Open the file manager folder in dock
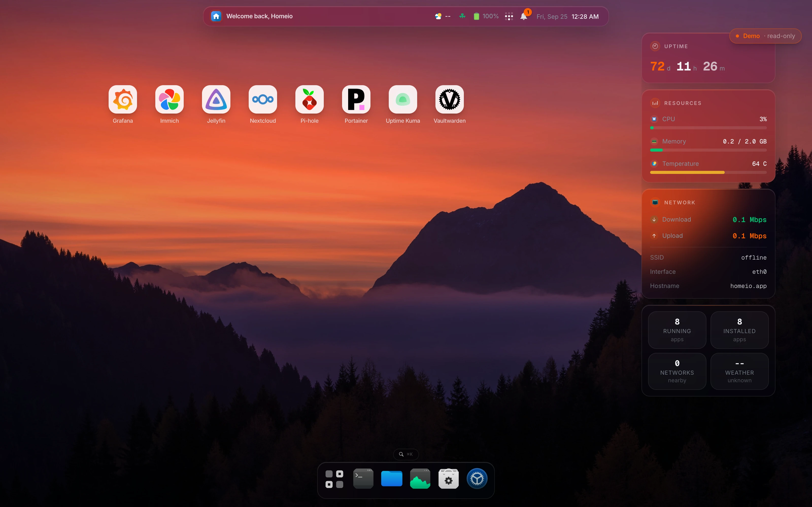This screenshot has width=812, height=507. (392, 479)
